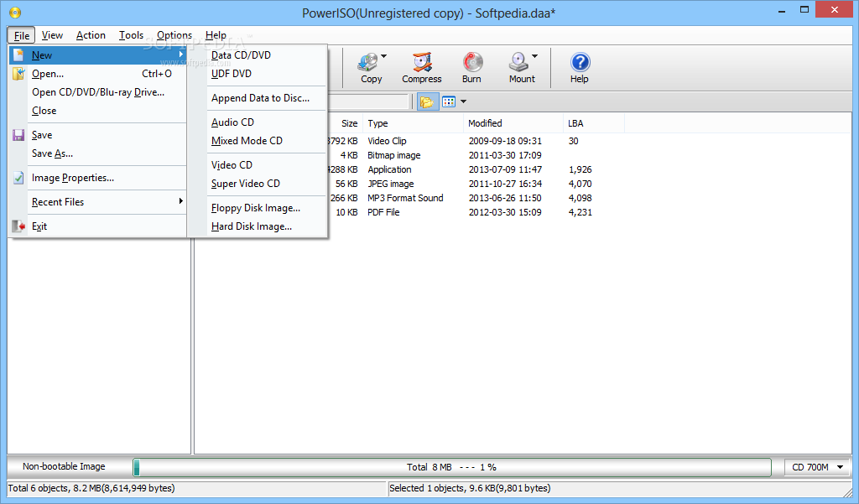
Task: Click the Exit door icon in File menu
Action: click(18, 226)
